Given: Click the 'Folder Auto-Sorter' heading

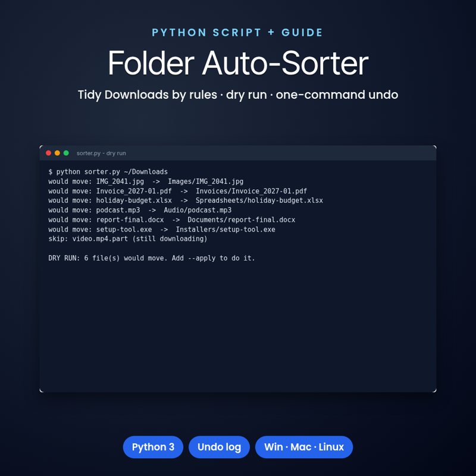Looking at the screenshot, I should (x=238, y=63).
